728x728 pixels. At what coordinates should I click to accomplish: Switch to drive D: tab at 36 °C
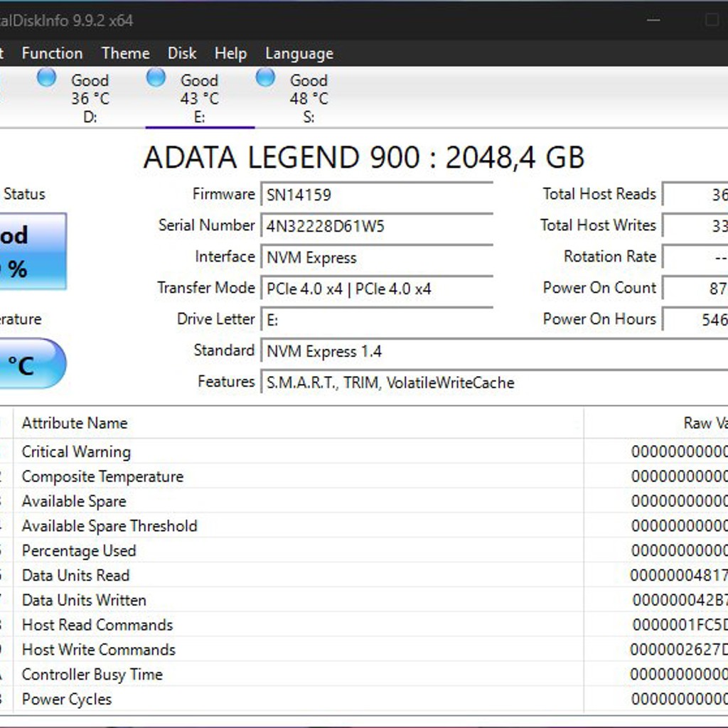[x=90, y=98]
